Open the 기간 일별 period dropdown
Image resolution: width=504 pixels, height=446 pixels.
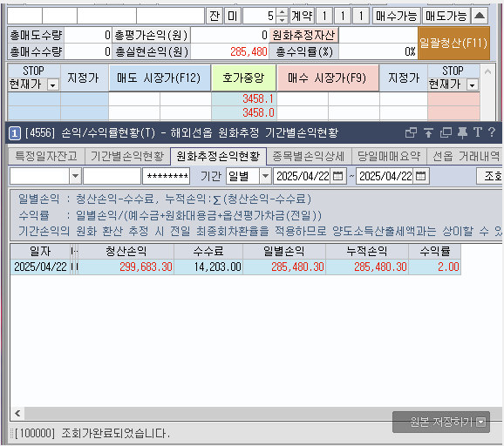tap(265, 176)
